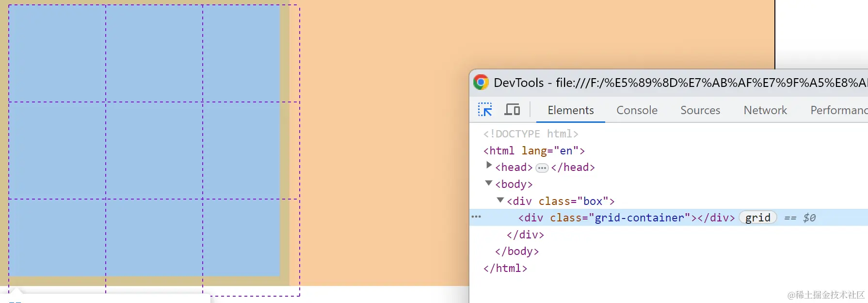Select the closing </html> tag line
The width and height of the screenshot is (868, 303).
tap(505, 268)
